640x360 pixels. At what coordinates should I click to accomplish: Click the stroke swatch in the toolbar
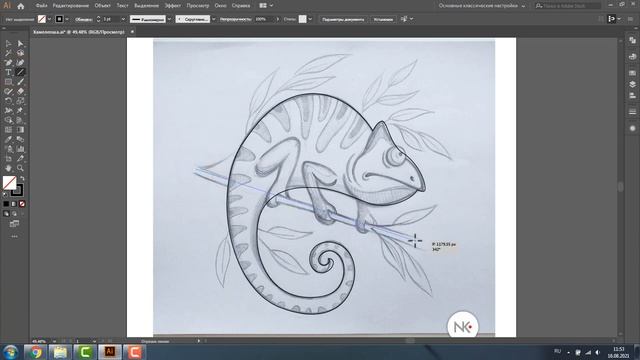coord(18,190)
